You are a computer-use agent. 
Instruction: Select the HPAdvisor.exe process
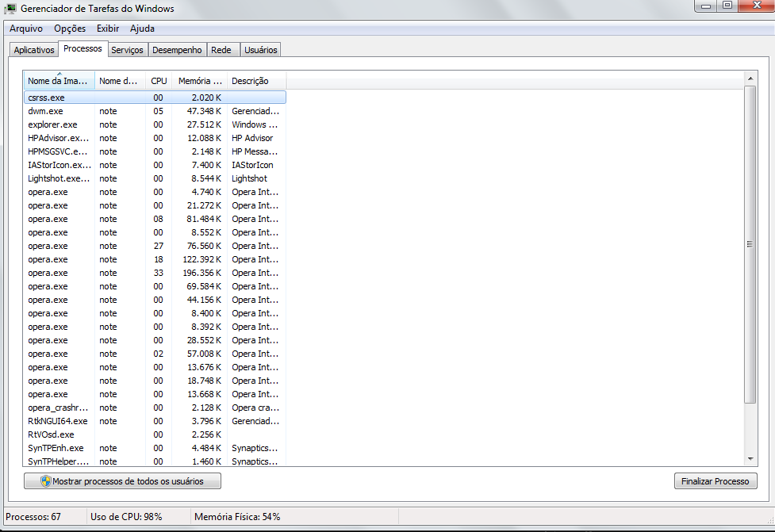[155, 138]
